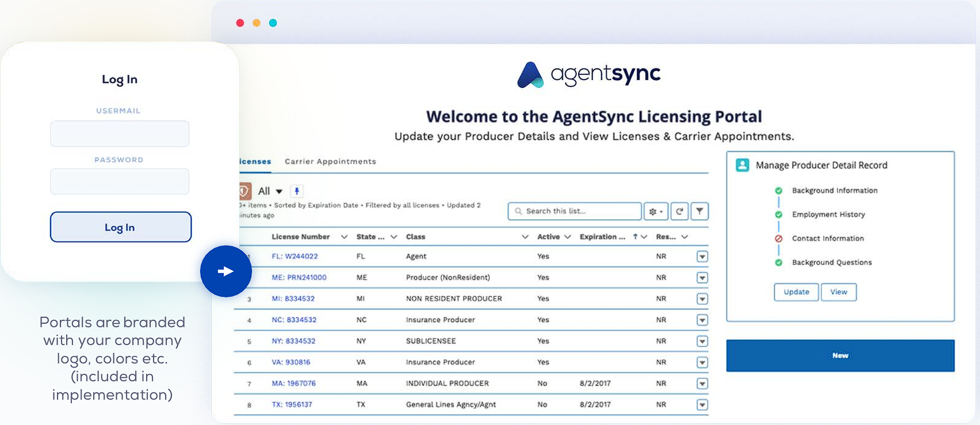This screenshot has height=425, width=980.
Task: Open row actions for VA: 930816
Action: click(702, 363)
